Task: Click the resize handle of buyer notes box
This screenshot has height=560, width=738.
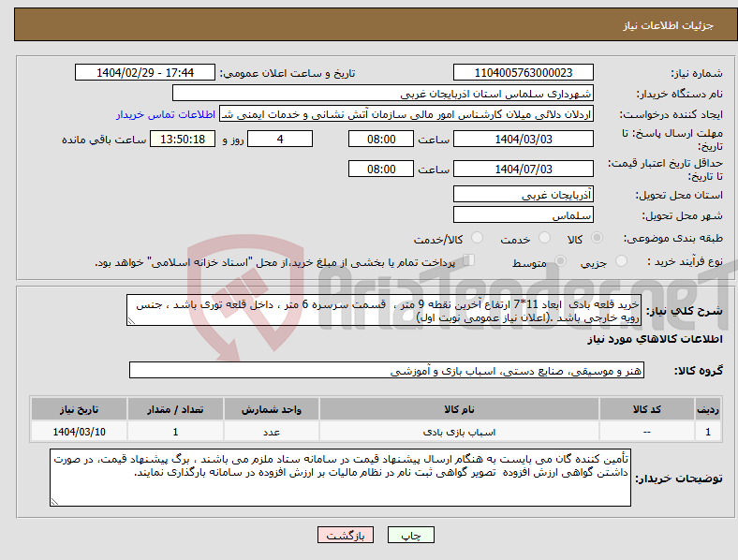Action: [54, 502]
